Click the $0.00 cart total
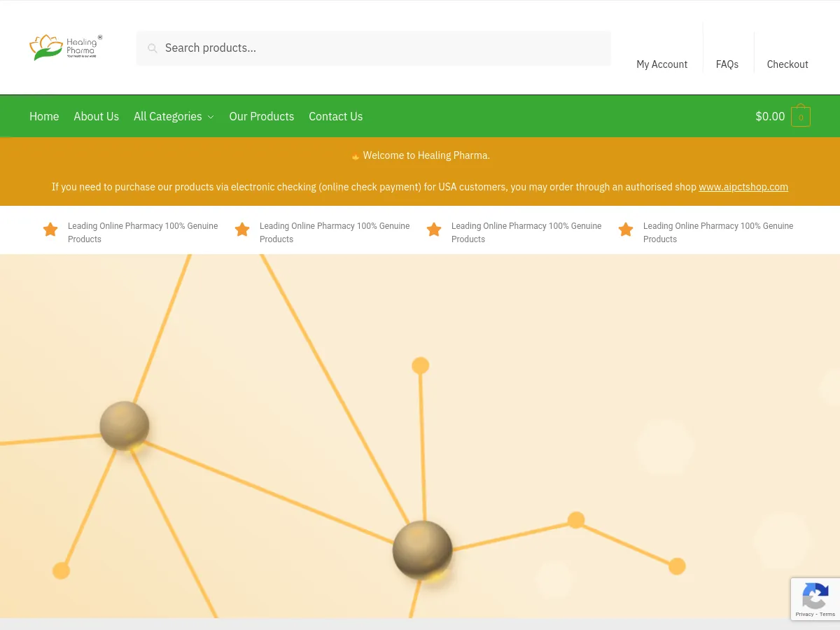This screenshot has height=630, width=840. pyautogui.click(x=770, y=116)
